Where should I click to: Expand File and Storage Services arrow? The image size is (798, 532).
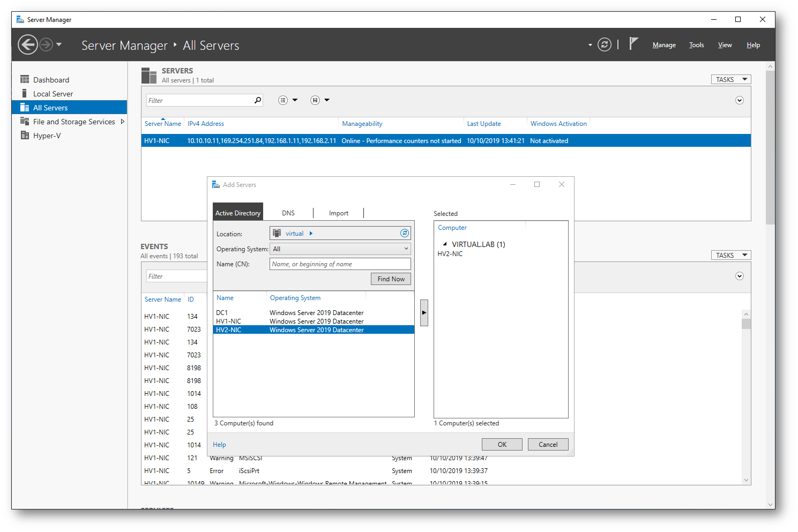(x=122, y=122)
